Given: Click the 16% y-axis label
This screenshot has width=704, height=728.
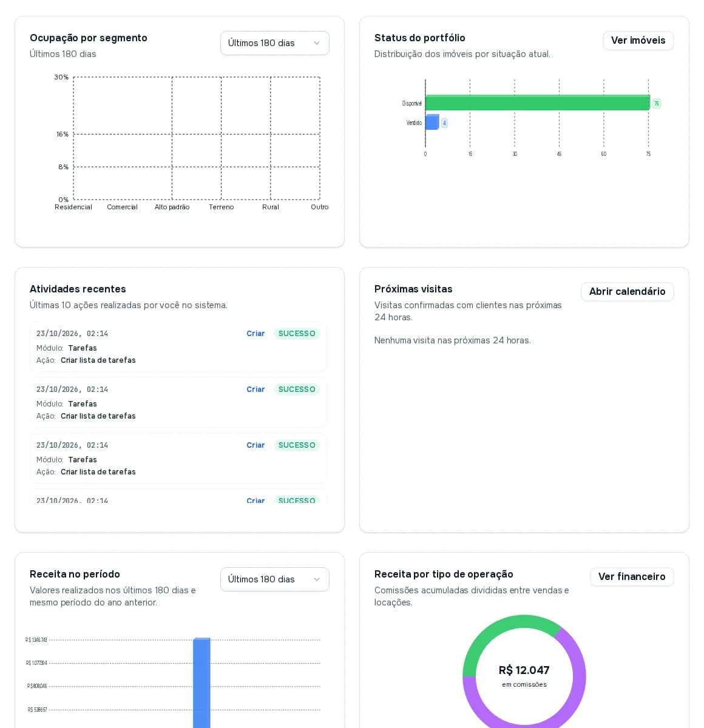Looking at the screenshot, I should 63,135.
